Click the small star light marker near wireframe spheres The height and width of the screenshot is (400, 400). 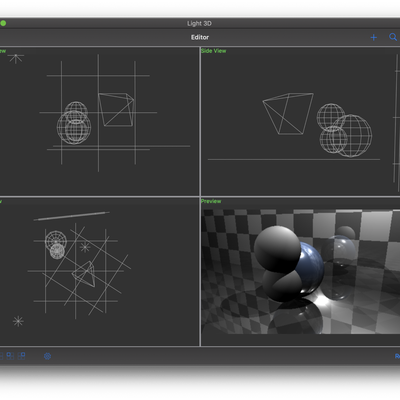click(x=85, y=247)
